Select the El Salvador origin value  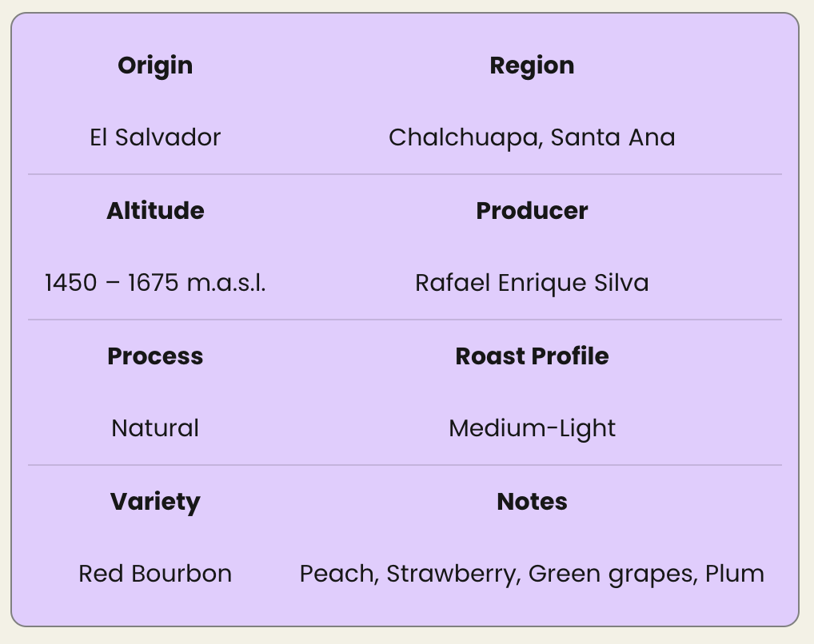155,137
